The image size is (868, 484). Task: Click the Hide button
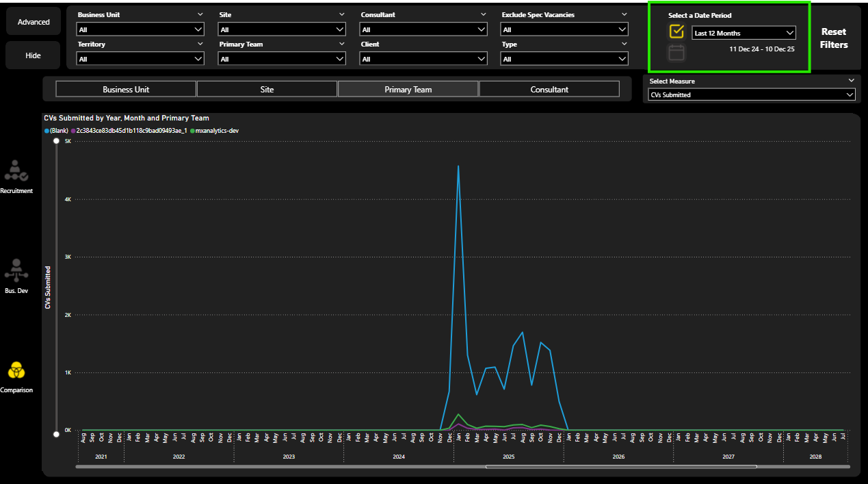34,55
